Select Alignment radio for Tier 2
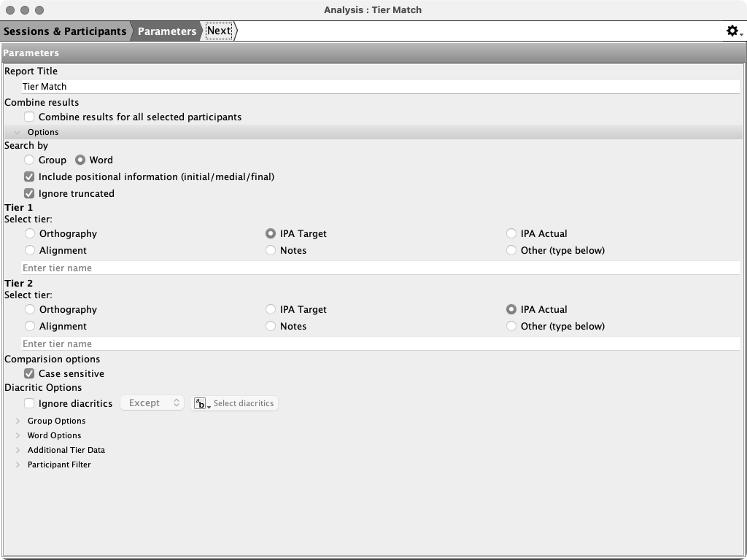Image resolution: width=747 pixels, height=560 pixels. pyautogui.click(x=30, y=326)
